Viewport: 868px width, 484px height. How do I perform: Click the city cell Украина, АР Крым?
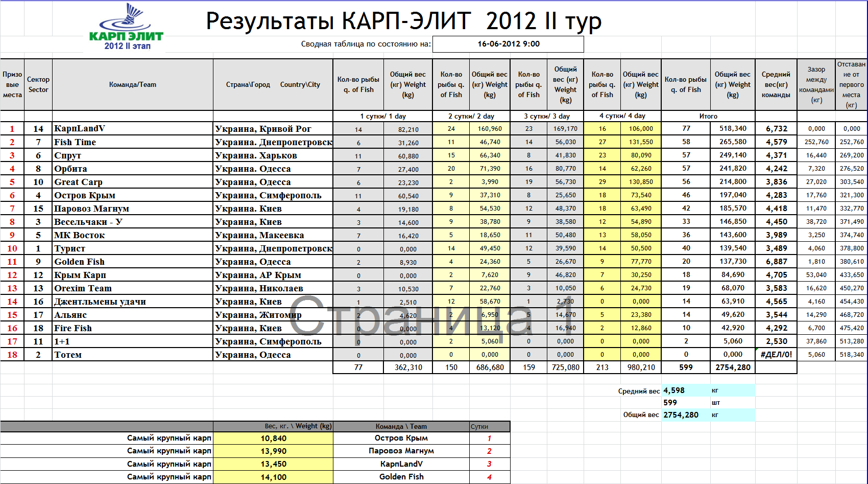[273, 275]
